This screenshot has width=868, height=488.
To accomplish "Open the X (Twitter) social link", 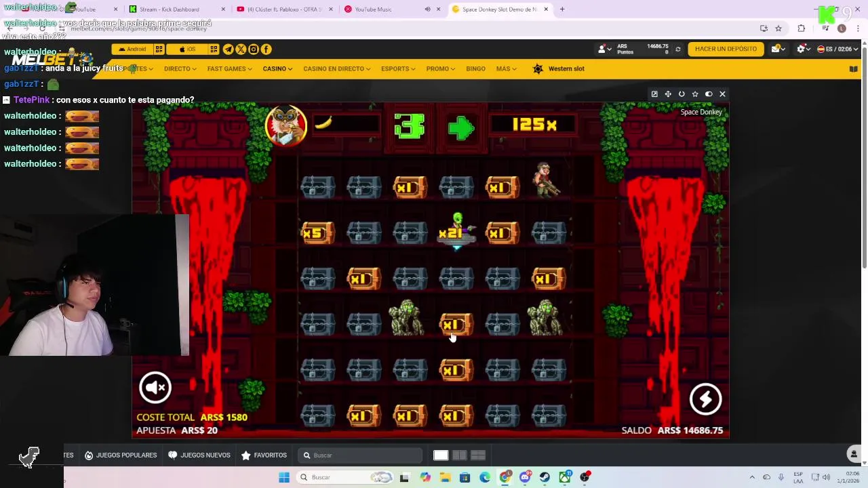I will pos(241,49).
